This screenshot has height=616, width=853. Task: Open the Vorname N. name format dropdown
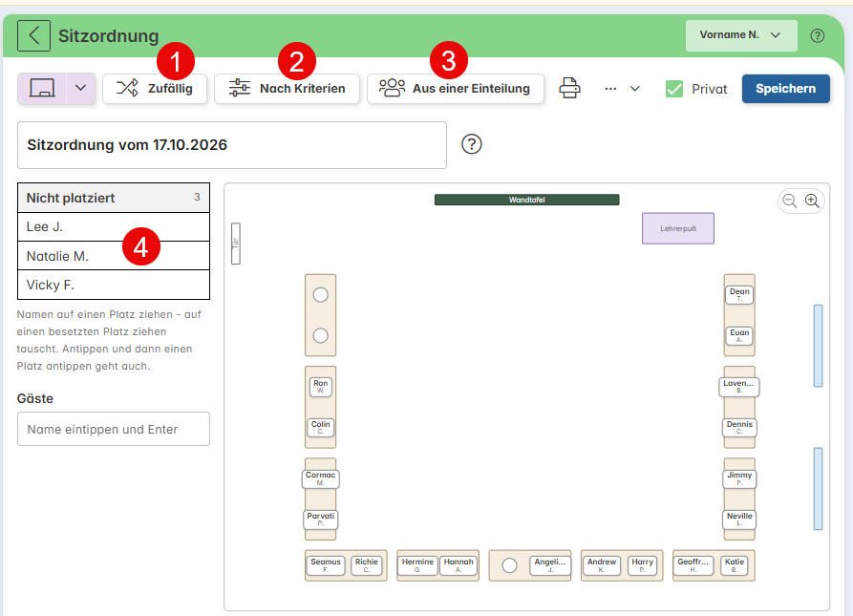coord(741,35)
